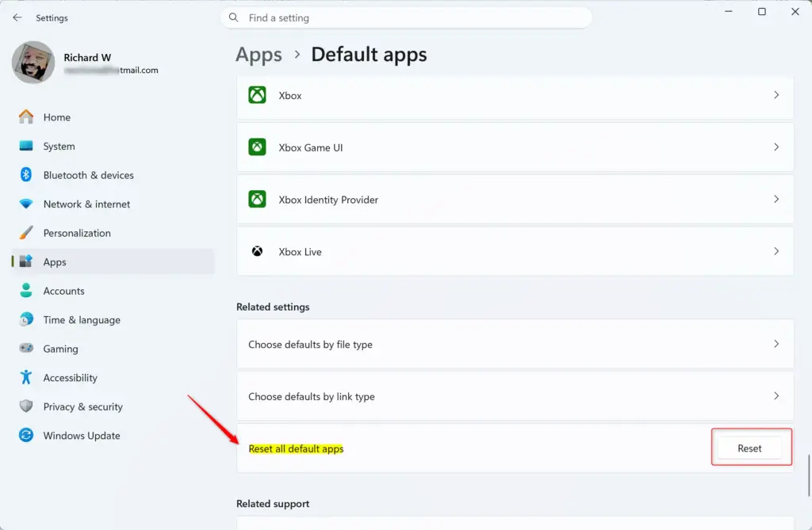Focus the Find a setting search box

pyautogui.click(x=407, y=17)
